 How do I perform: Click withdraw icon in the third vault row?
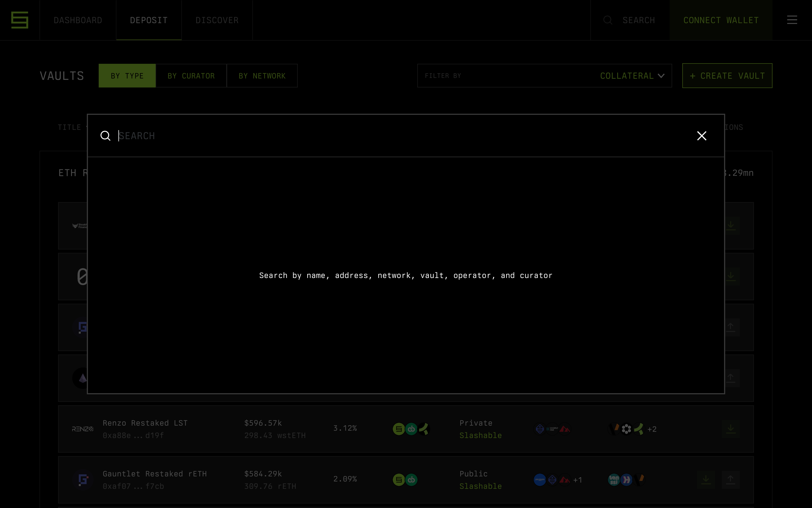tap(731, 327)
